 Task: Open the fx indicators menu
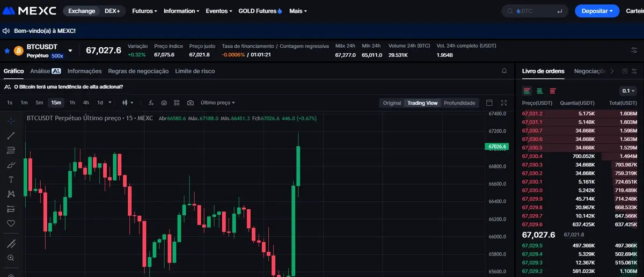coord(151,103)
